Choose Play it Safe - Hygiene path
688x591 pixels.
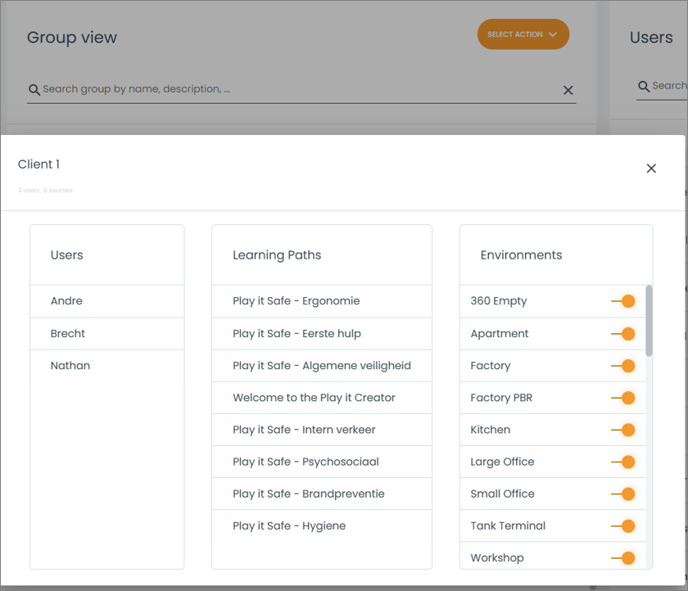tap(289, 526)
